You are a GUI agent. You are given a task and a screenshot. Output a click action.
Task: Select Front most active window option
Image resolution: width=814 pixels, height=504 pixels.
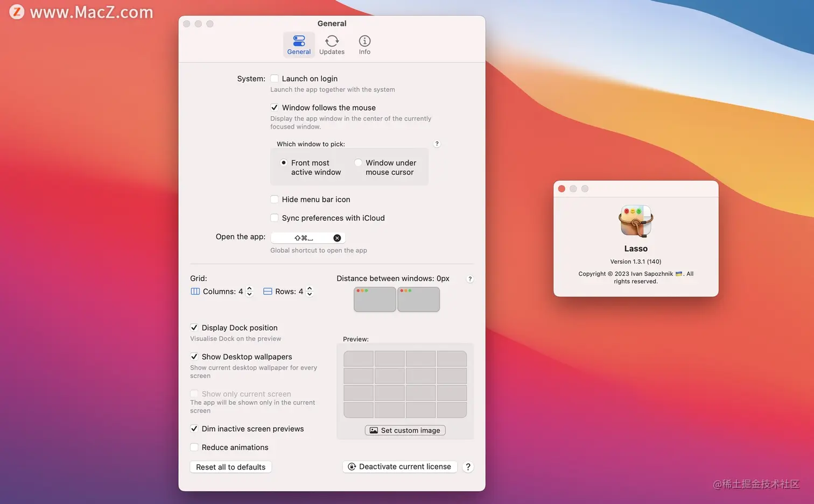click(x=284, y=162)
